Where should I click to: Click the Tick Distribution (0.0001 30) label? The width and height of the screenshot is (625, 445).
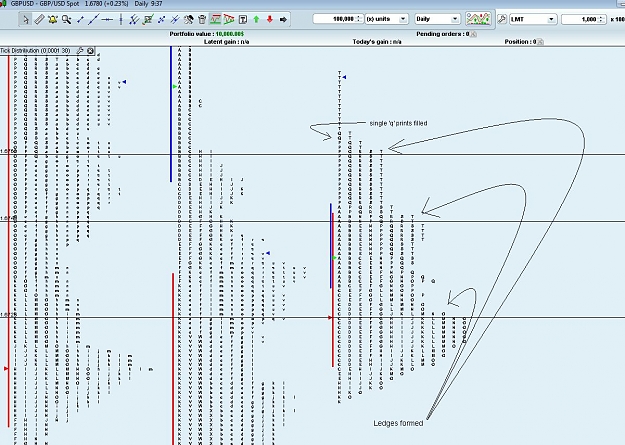pyautogui.click(x=35, y=51)
